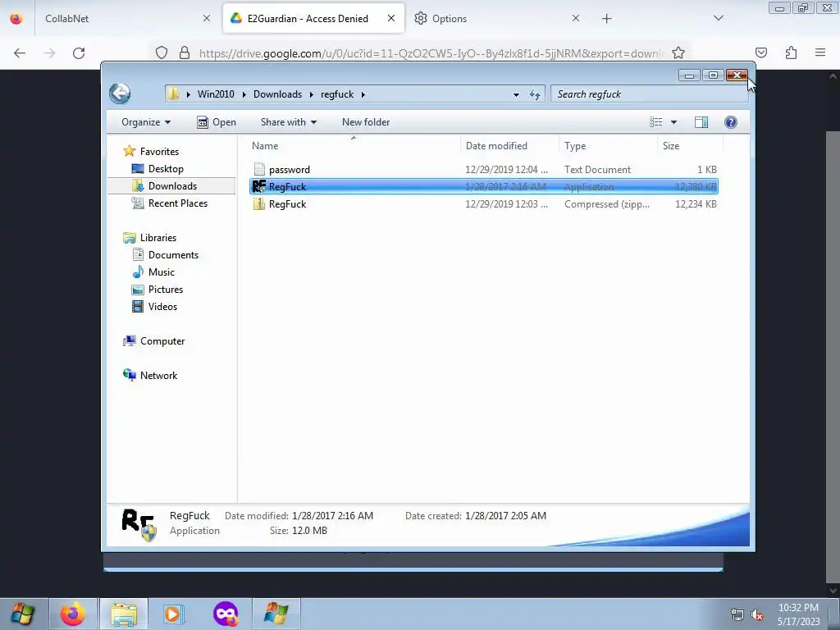
Task: Click the padlock site info icon
Action: pyautogui.click(x=185, y=53)
